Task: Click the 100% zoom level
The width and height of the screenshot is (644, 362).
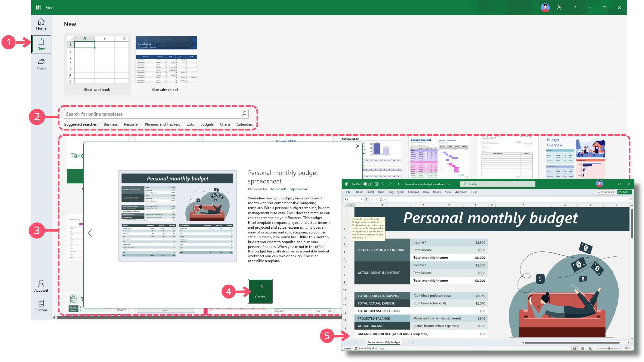Action: click(628, 348)
